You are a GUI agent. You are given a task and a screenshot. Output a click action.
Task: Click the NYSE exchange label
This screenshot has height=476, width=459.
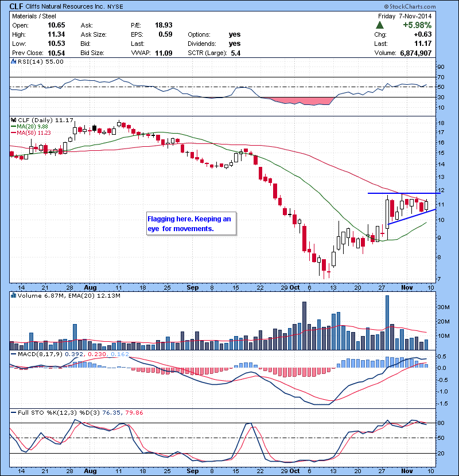(115, 7)
